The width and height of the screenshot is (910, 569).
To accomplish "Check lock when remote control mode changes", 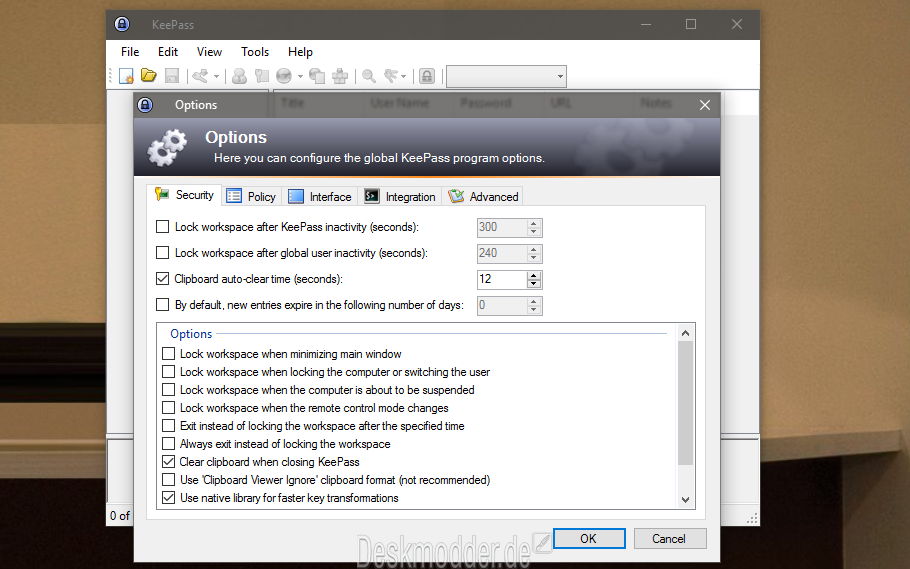I will pyautogui.click(x=168, y=408).
